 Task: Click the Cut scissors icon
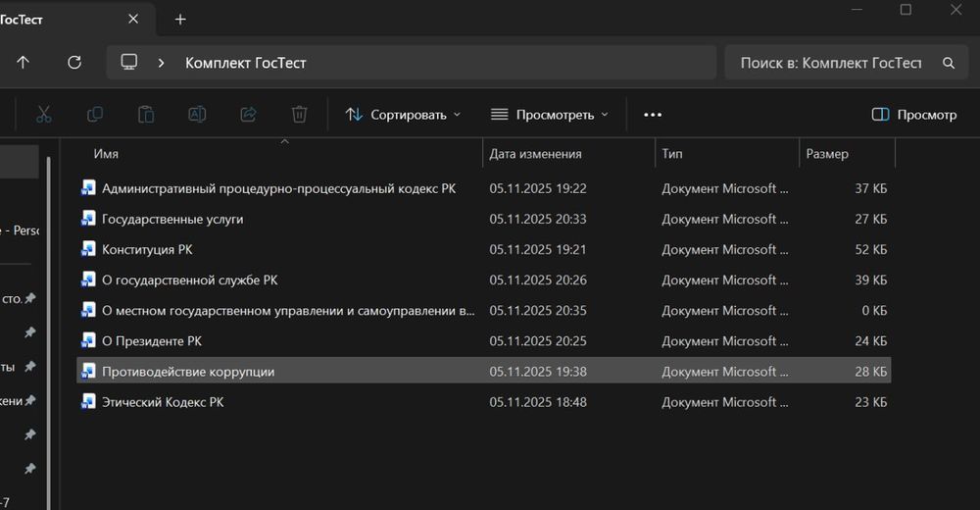click(43, 115)
